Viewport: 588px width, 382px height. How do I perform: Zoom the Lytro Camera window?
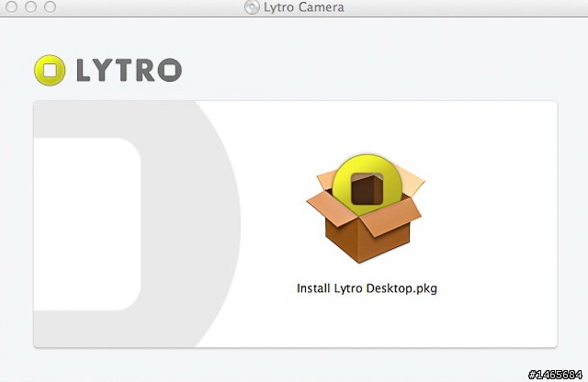pos(50,6)
